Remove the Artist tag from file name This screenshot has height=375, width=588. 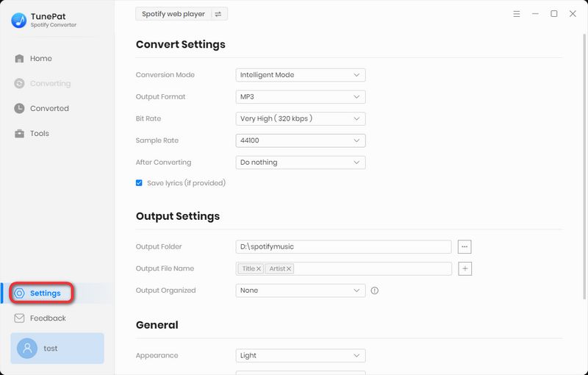pos(289,268)
